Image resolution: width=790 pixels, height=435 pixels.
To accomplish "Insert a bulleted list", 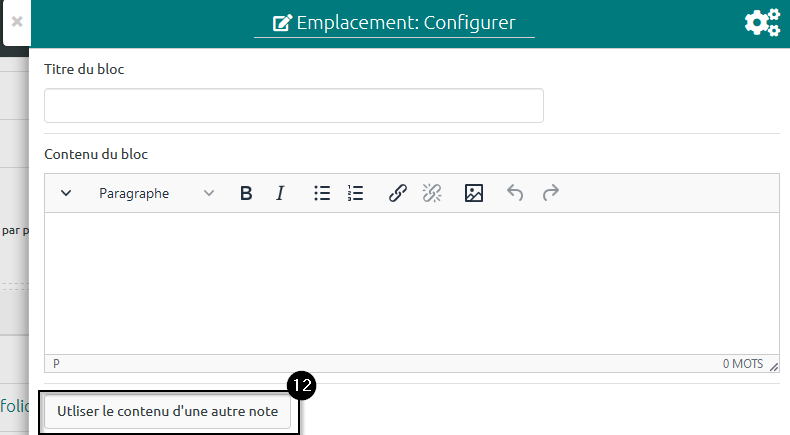I will pyautogui.click(x=322, y=194).
